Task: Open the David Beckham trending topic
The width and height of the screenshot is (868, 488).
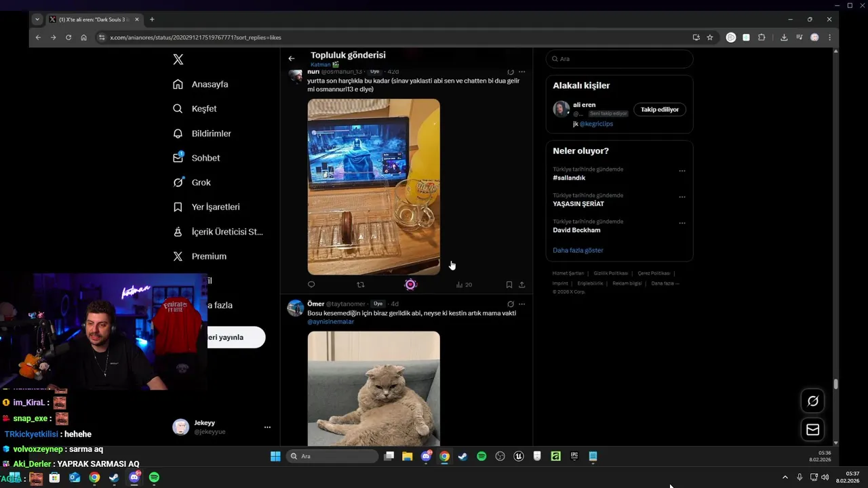Action: coord(576,230)
